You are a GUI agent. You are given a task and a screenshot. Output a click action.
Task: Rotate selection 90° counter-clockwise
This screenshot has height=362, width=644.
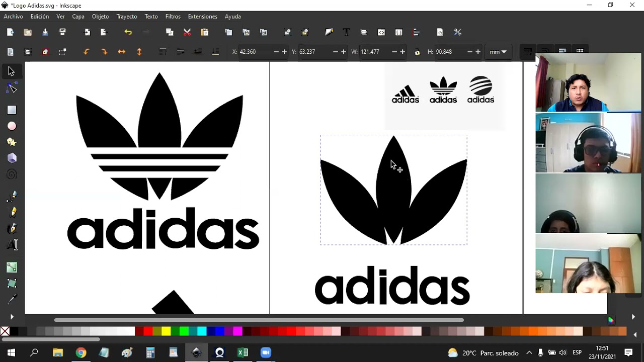coord(87,52)
